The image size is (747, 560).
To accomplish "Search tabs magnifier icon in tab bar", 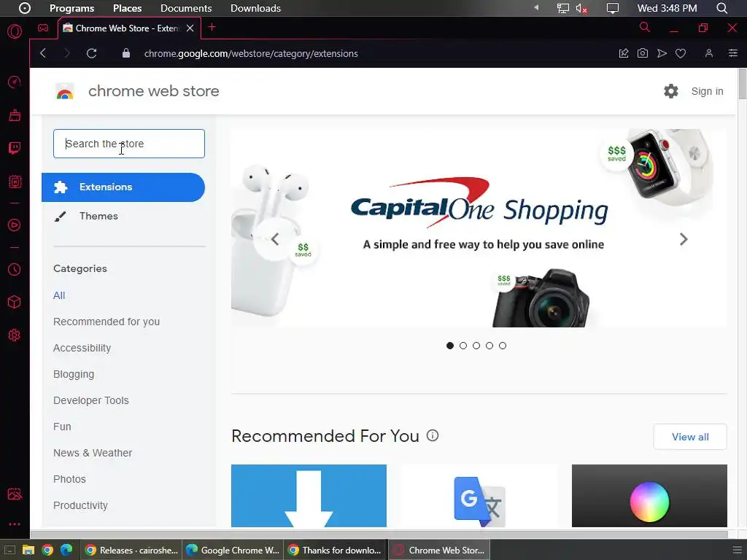I will 645,27.
